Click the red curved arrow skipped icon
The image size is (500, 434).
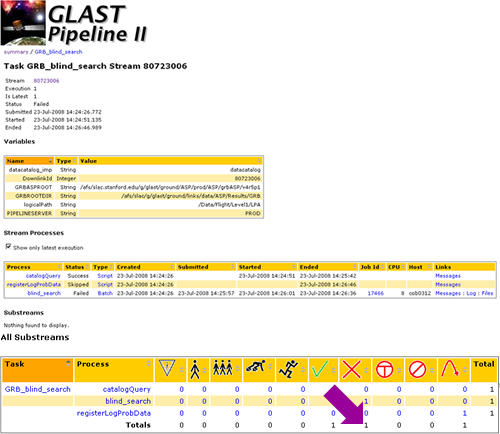click(450, 369)
